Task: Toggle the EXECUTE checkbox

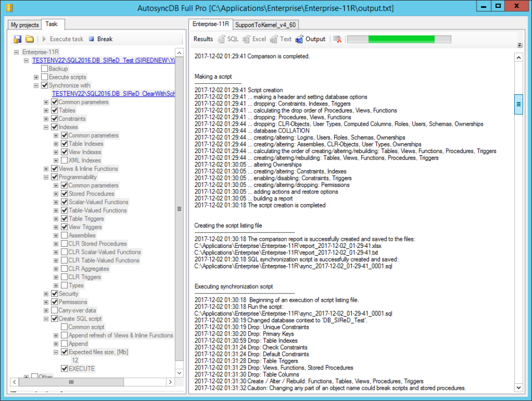Action: pyautogui.click(x=65, y=368)
